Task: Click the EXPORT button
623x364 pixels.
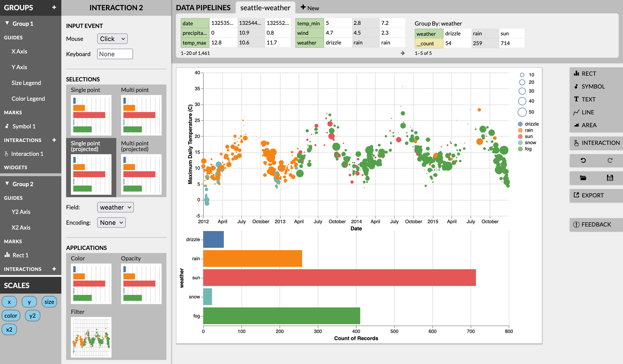Action: tap(592, 195)
